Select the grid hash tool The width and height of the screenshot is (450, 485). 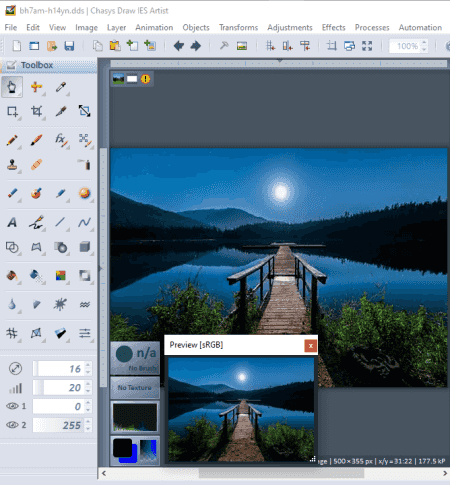click(x=12, y=333)
